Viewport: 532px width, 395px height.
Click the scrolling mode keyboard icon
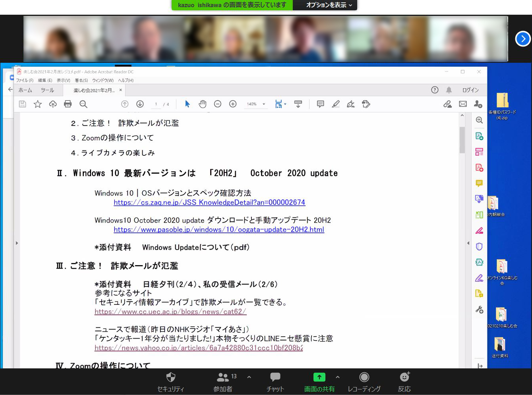coord(298,104)
